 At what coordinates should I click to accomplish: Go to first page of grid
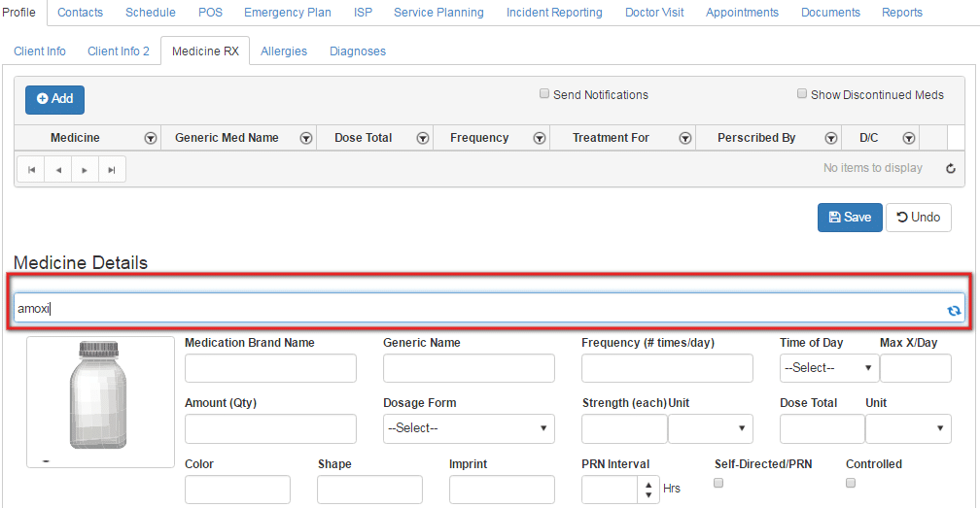(x=31, y=170)
